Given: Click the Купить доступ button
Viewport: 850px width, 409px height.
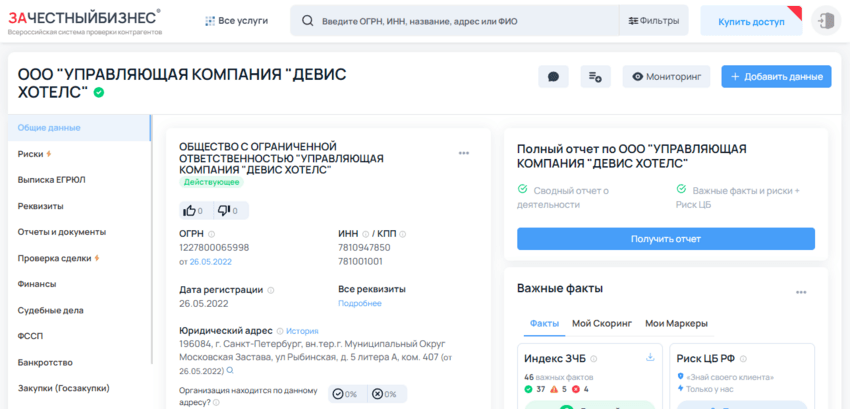Looking at the screenshot, I should pyautogui.click(x=751, y=22).
